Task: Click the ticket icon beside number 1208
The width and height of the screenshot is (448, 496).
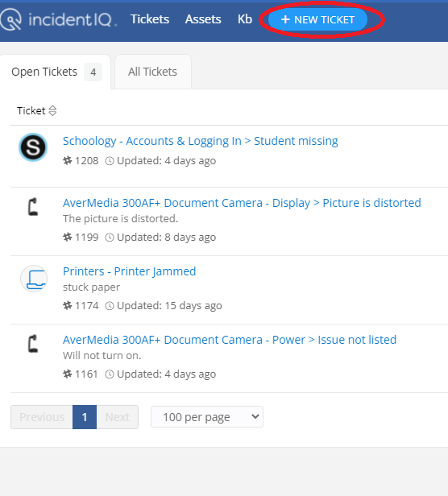Action: click(68, 161)
